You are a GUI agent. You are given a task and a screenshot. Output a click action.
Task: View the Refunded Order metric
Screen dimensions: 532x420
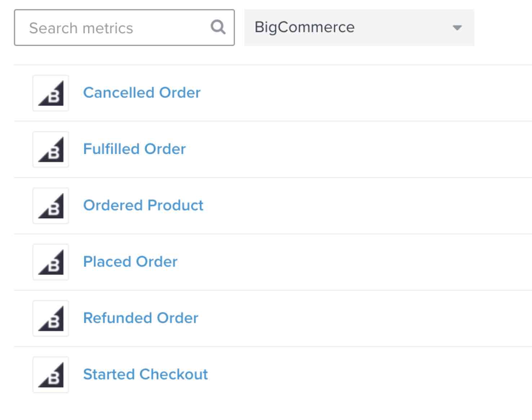coord(141,318)
